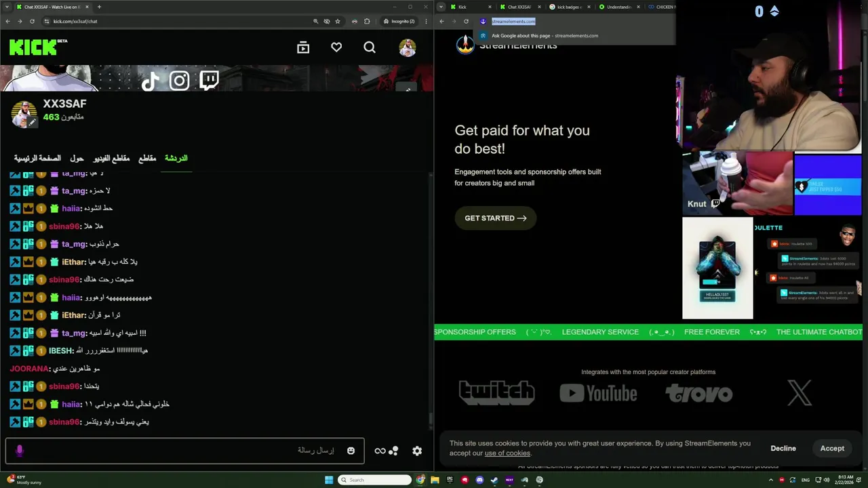This screenshot has height=488, width=868.
Task: Decline the StreamElements cookies
Action: click(x=783, y=448)
